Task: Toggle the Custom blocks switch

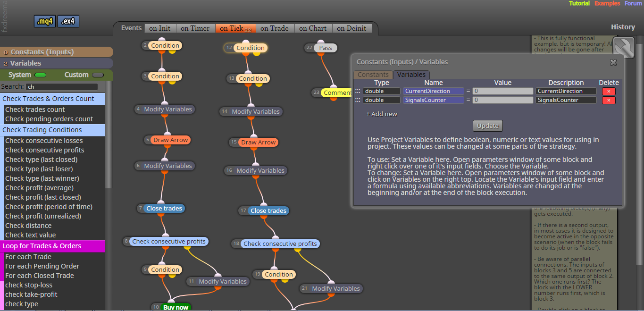Action: coord(98,75)
